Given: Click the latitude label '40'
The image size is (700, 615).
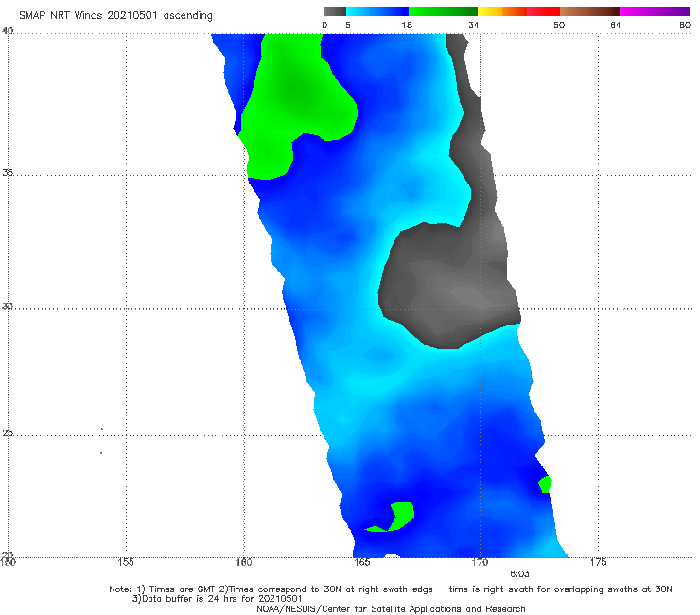Looking at the screenshot, I should (8, 31).
